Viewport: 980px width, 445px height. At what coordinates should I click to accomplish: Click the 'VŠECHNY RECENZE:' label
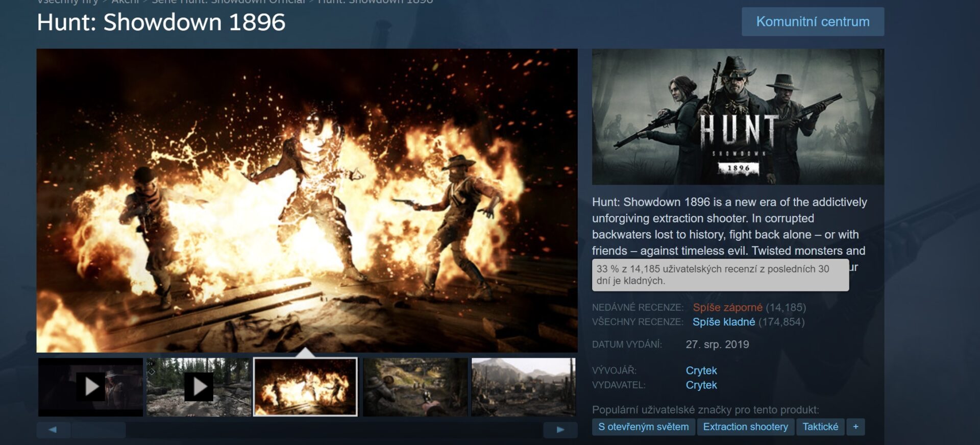pos(638,322)
